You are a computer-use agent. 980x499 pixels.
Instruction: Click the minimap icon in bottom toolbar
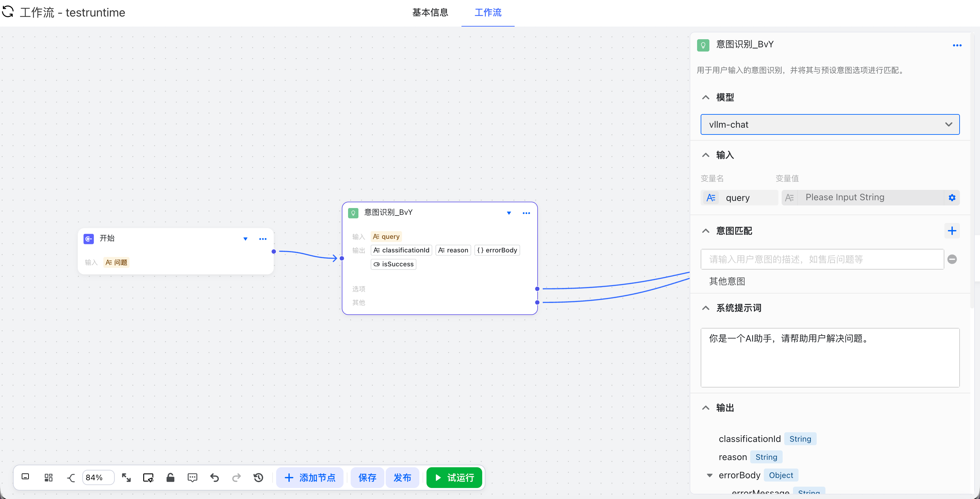click(26, 477)
